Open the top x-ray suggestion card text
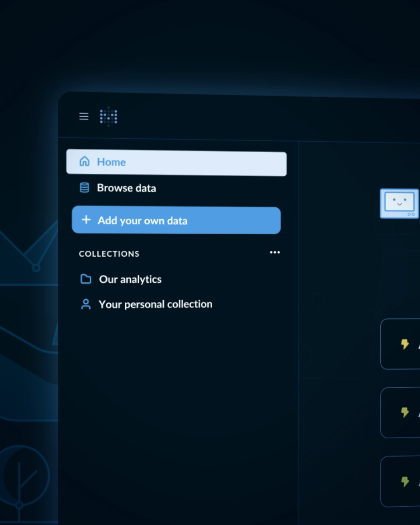The image size is (420, 525). coord(417,345)
